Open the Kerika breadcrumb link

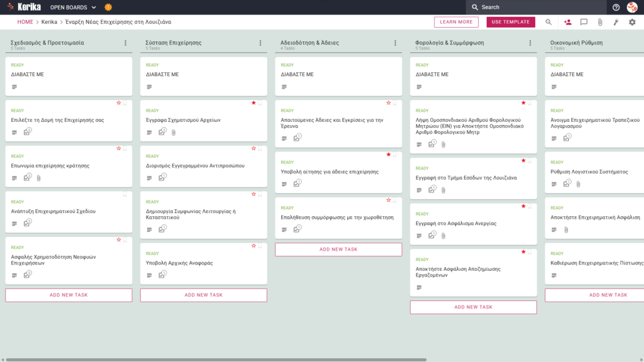tap(49, 22)
